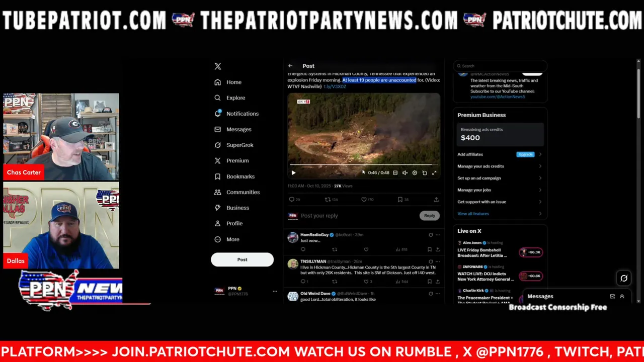Open the PPN account options menu
The height and width of the screenshot is (362, 644).
pos(275,291)
